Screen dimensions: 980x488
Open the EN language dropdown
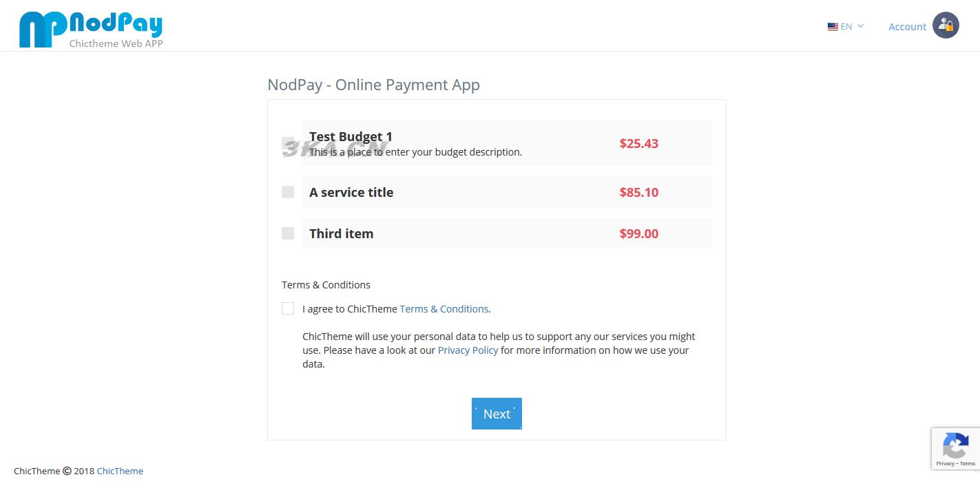click(x=846, y=27)
